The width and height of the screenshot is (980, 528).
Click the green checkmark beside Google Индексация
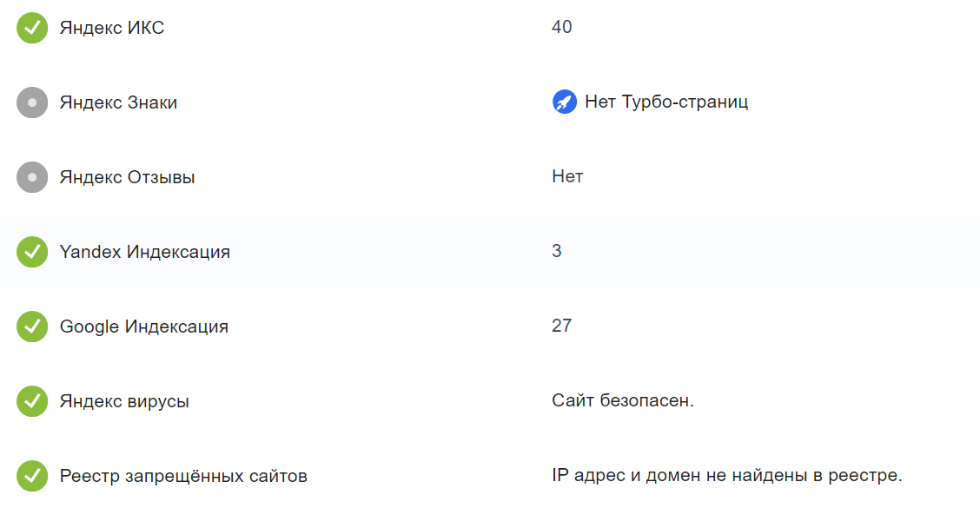32,327
